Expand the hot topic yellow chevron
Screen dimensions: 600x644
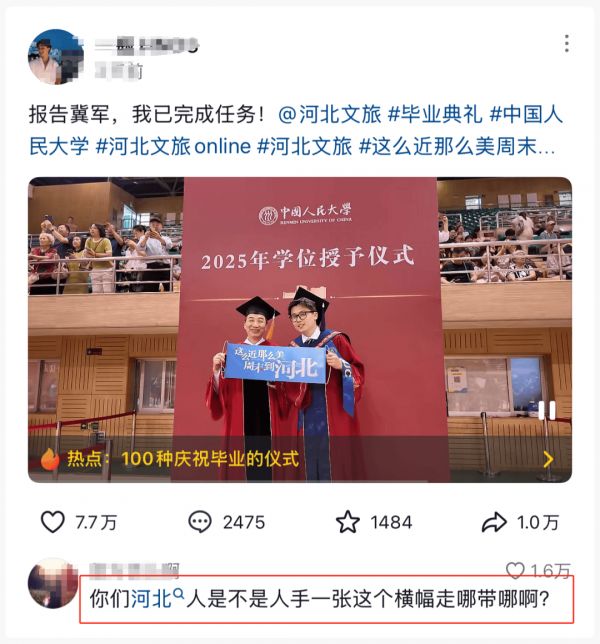click(x=548, y=459)
